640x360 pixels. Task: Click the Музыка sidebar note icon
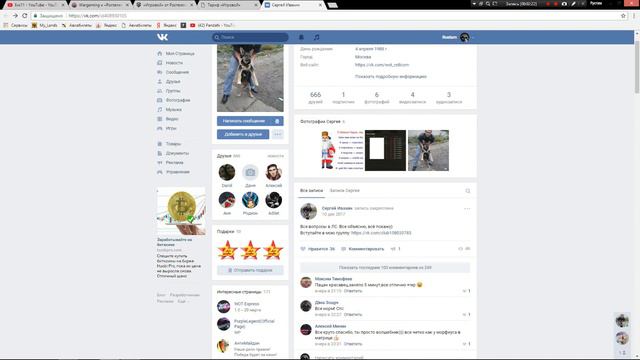pyautogui.click(x=160, y=109)
